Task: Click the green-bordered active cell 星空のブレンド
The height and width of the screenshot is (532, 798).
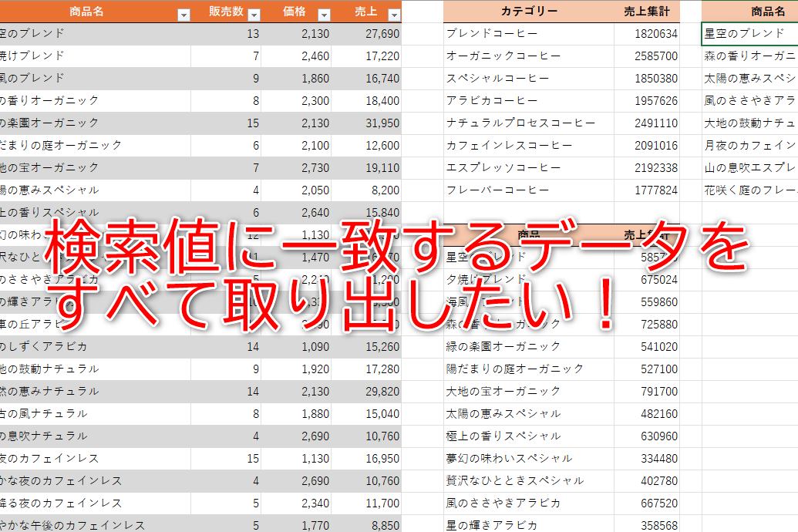Action: point(749,34)
